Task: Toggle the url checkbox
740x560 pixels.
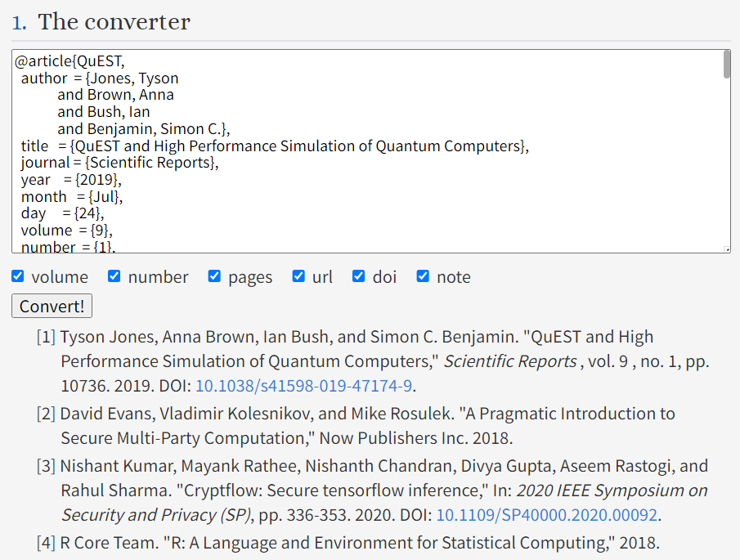Action: click(x=298, y=276)
